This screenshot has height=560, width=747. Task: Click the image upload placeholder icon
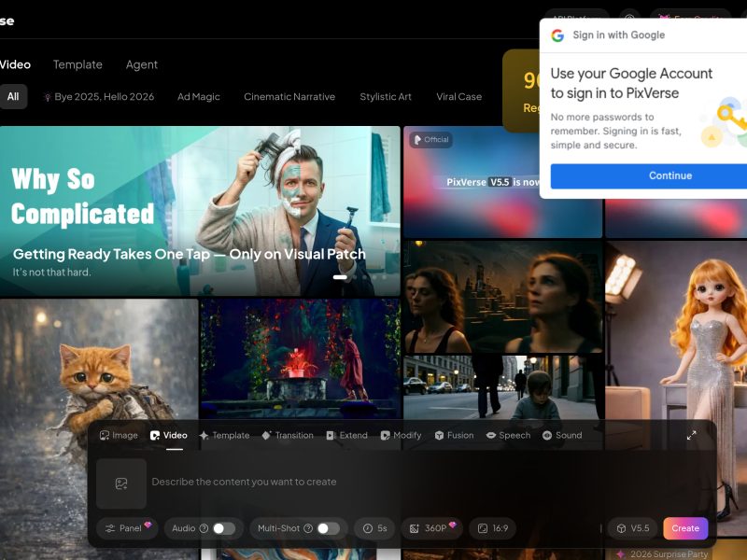(x=121, y=483)
